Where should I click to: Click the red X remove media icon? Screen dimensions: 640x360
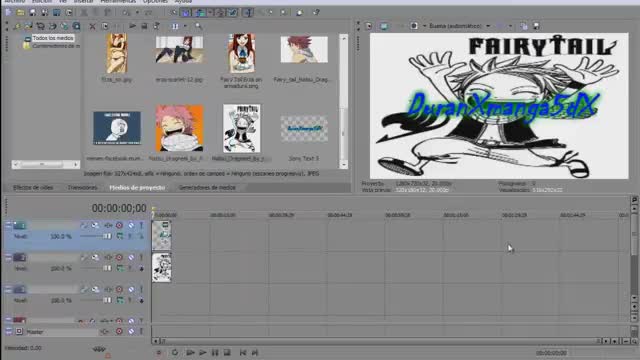[x=93, y=27]
